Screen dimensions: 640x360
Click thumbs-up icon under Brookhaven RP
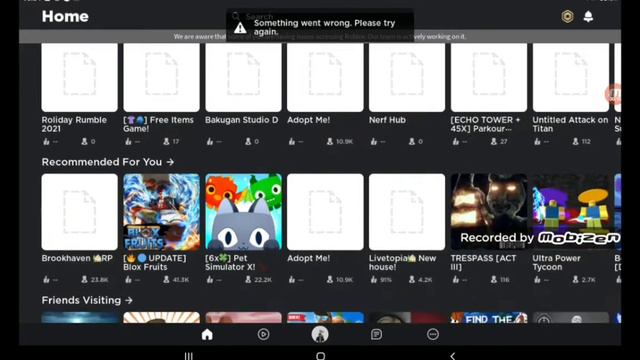point(46,280)
